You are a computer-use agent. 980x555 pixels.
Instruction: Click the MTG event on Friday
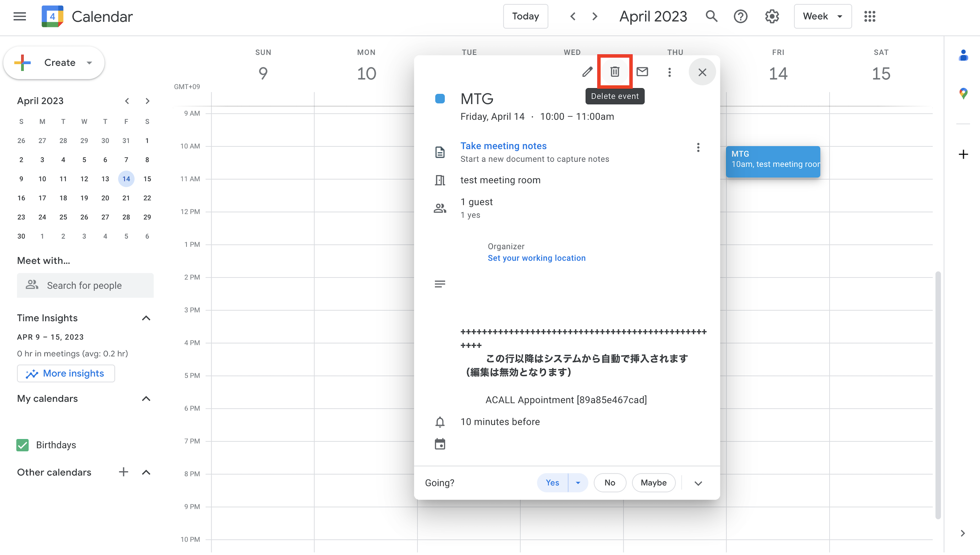click(x=773, y=162)
